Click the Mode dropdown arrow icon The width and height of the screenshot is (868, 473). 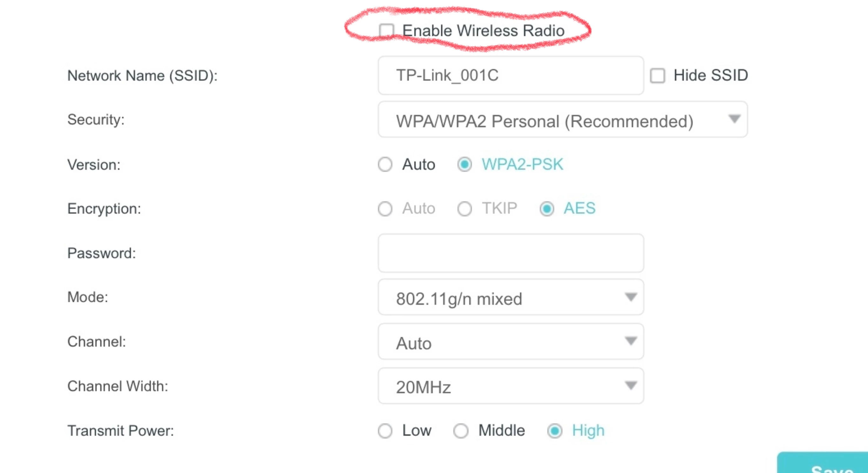pyautogui.click(x=630, y=297)
